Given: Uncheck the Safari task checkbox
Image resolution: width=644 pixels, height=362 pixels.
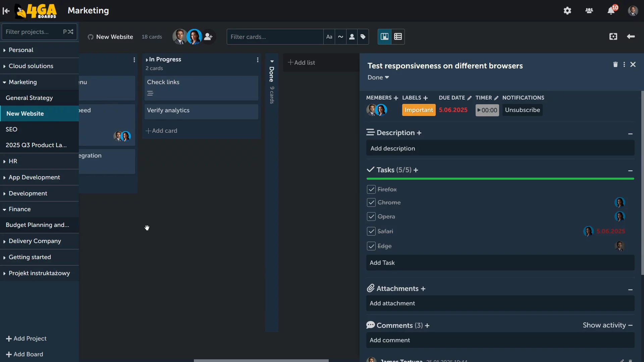Looking at the screenshot, I should coord(371,231).
